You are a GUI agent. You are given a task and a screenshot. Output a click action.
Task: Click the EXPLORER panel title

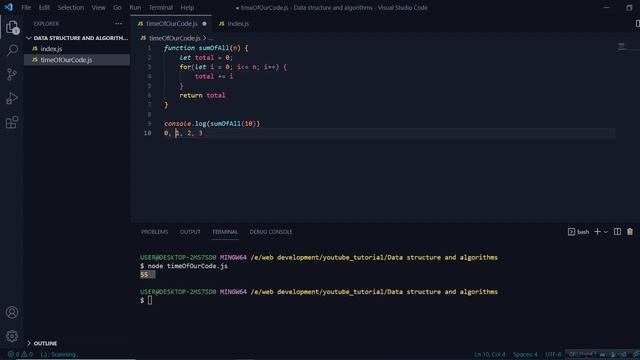click(x=46, y=24)
